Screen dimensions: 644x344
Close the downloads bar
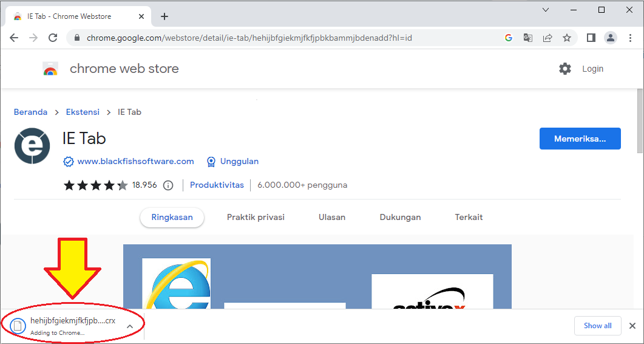pyautogui.click(x=632, y=326)
